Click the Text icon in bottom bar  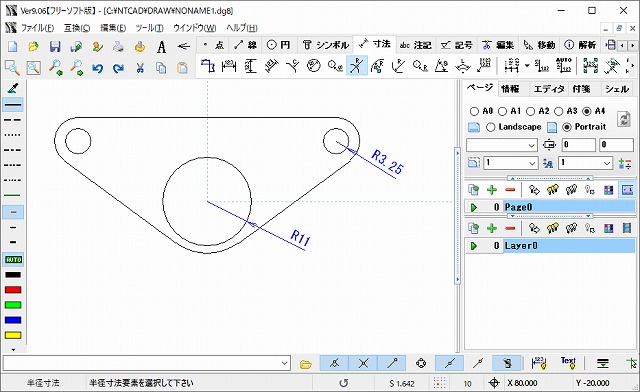(568, 363)
